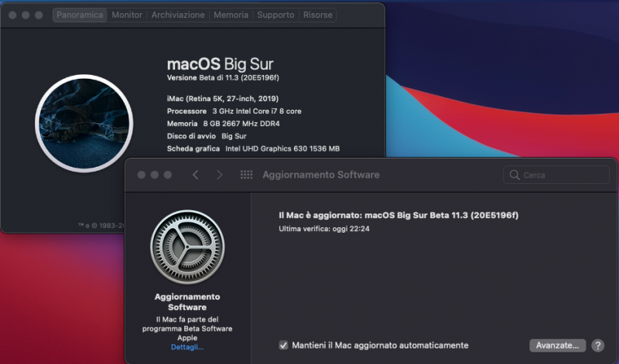Open the Supporto tab

coord(275,15)
